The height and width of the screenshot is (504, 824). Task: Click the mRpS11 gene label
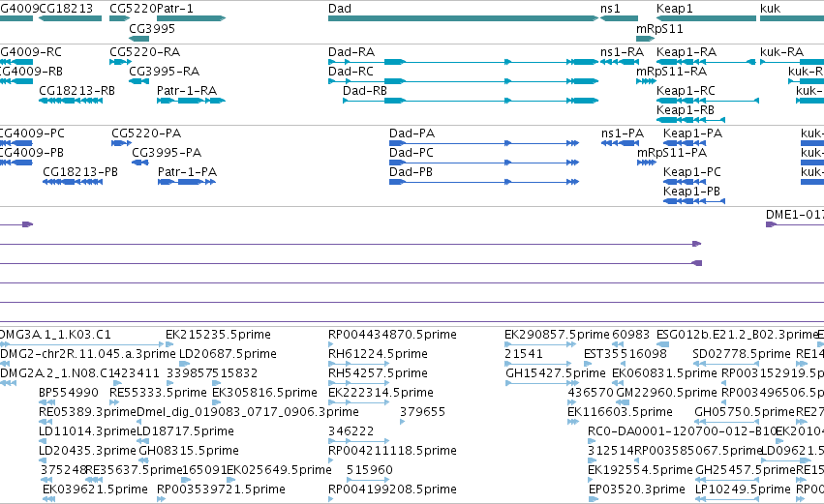coord(659,29)
